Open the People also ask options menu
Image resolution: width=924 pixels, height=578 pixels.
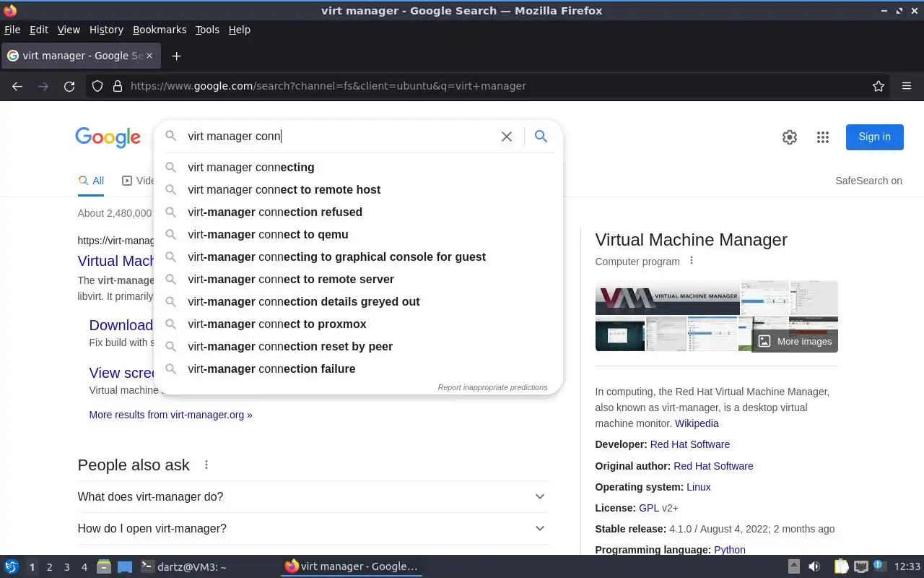(x=206, y=465)
